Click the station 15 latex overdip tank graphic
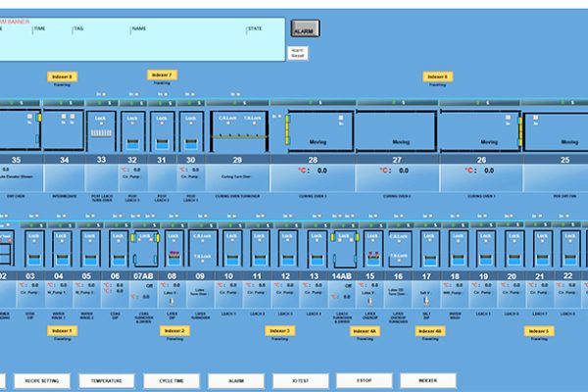This screenshot has width=588, height=392. click(372, 249)
